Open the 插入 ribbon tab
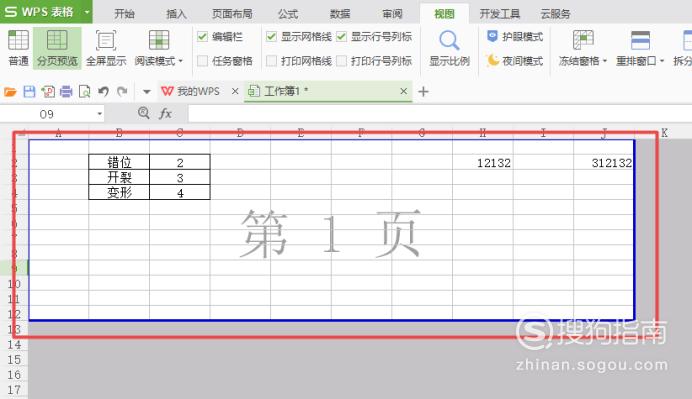The width and height of the screenshot is (692, 399). (x=176, y=14)
